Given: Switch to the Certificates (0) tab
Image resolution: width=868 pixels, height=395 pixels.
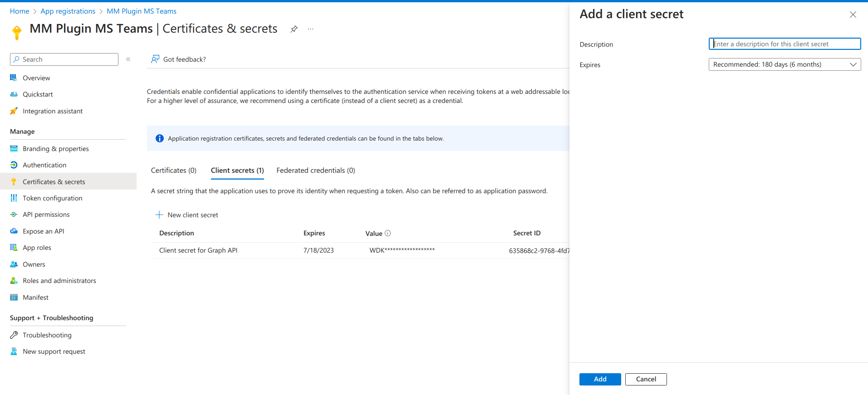Looking at the screenshot, I should click(174, 171).
